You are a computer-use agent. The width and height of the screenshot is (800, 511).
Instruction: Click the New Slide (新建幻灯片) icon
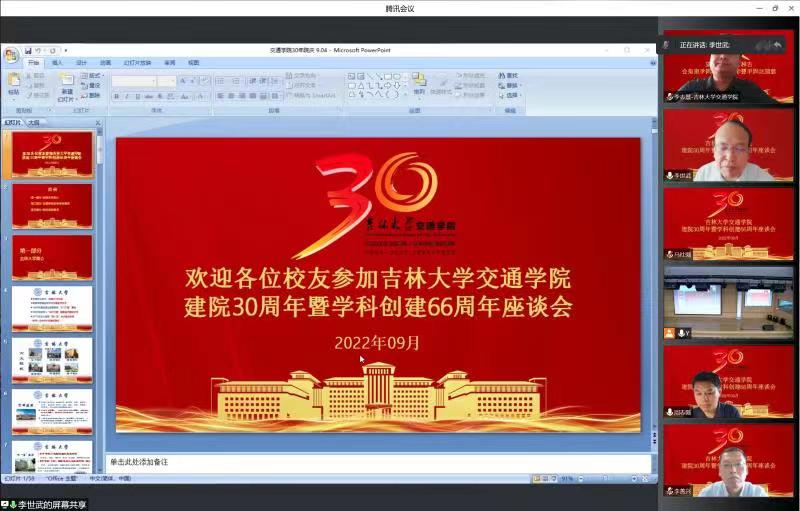pyautogui.click(x=67, y=86)
